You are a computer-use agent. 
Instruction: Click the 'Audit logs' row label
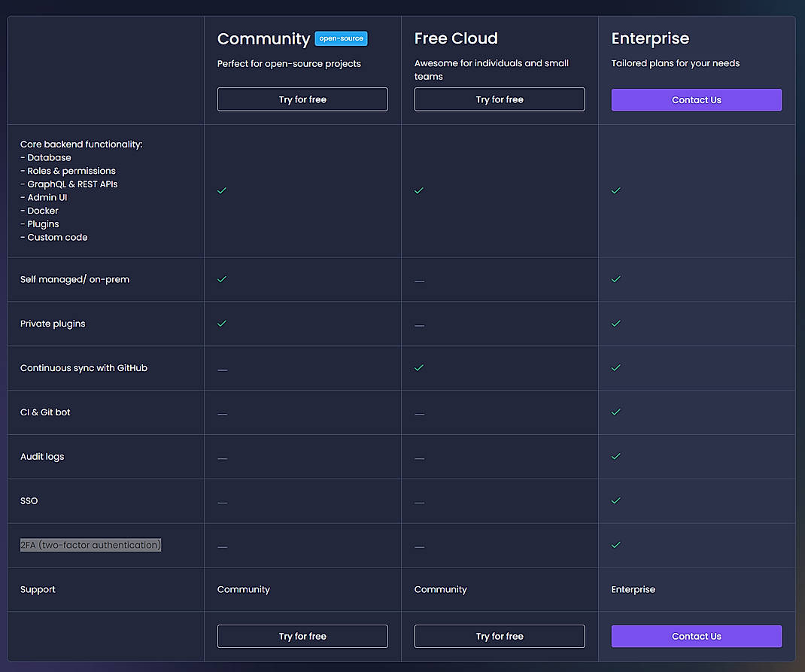[x=42, y=457]
